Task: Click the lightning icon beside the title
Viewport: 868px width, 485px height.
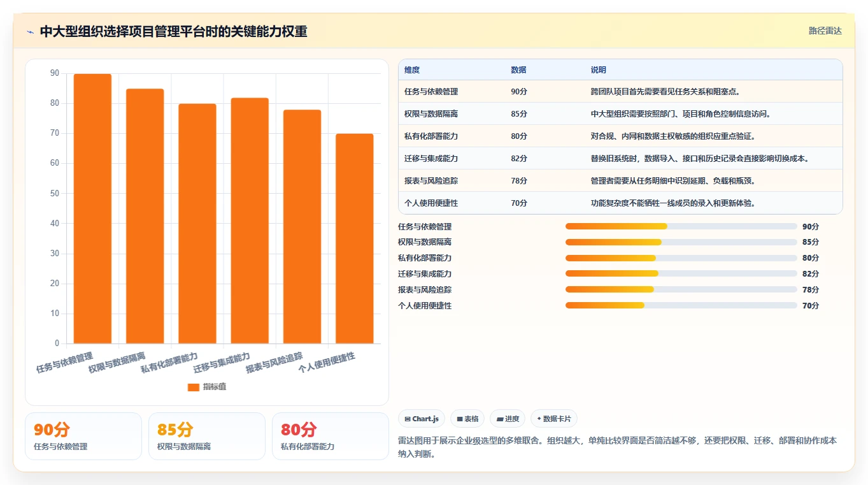Action: pos(31,32)
